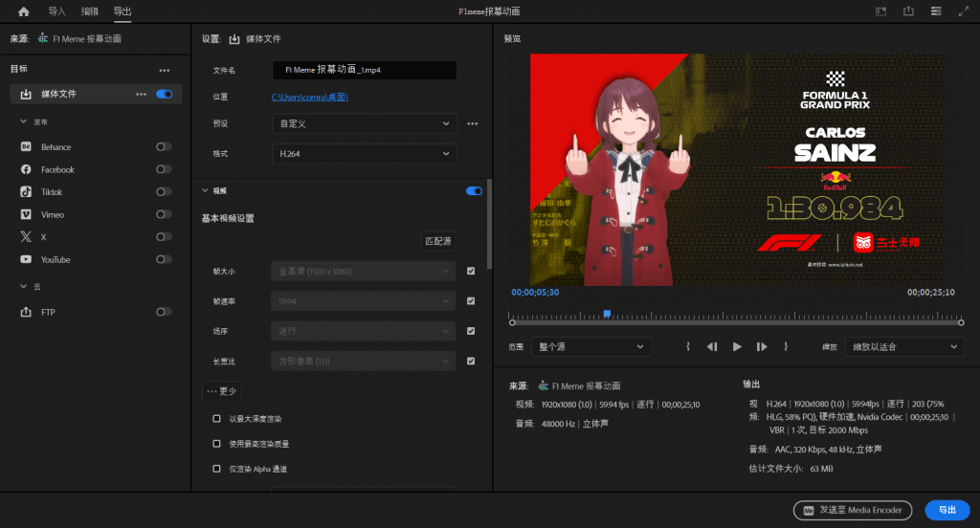Open the output location link C:\Users\comra
980x528 pixels.
[309, 97]
